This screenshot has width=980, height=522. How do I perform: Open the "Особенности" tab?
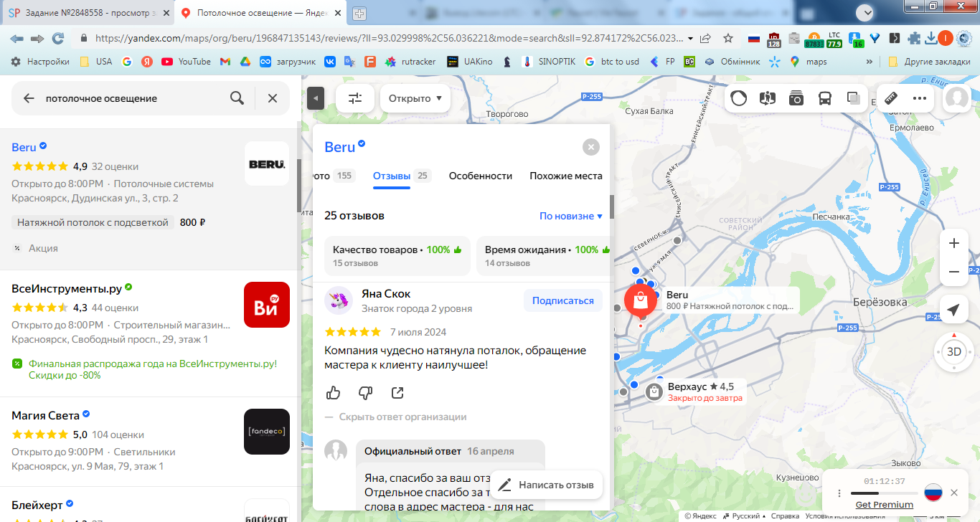(x=481, y=176)
